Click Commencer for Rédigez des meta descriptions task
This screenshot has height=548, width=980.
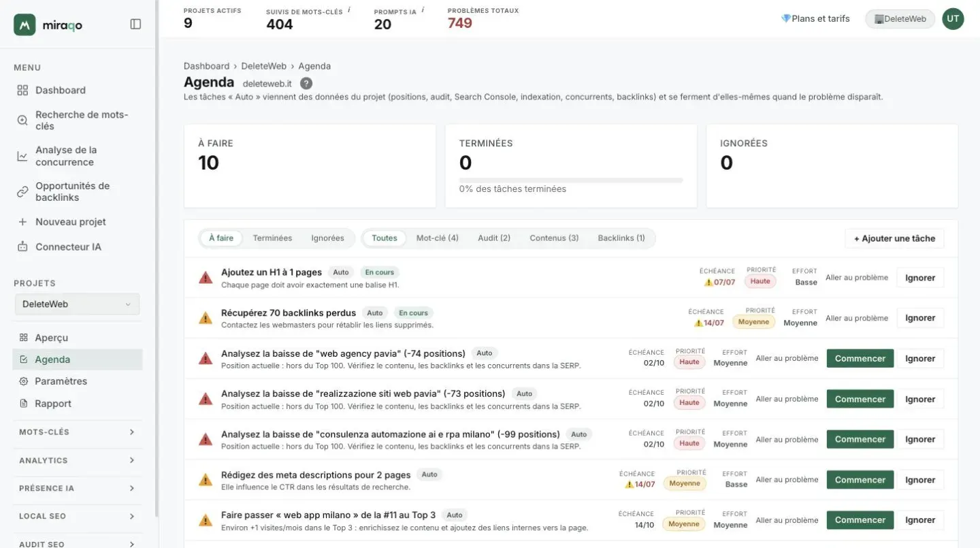(x=860, y=480)
